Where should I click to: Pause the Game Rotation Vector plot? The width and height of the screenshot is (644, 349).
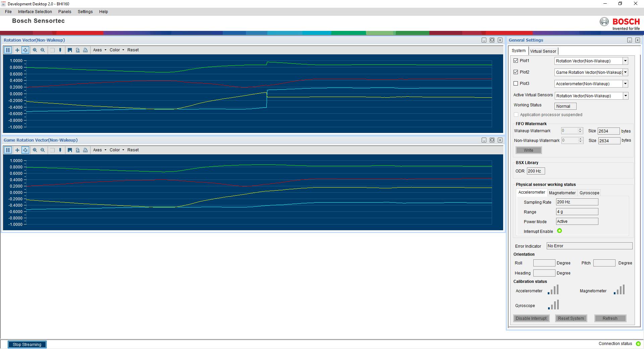[x=8, y=150]
